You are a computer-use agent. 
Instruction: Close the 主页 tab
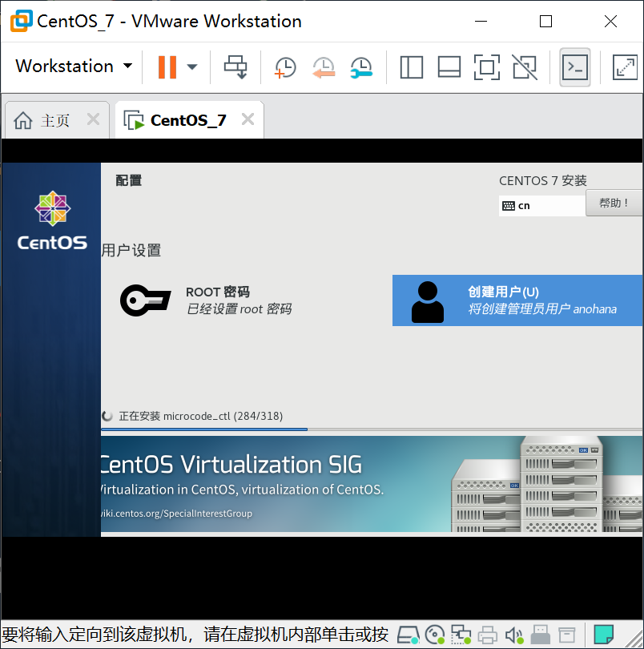94,119
